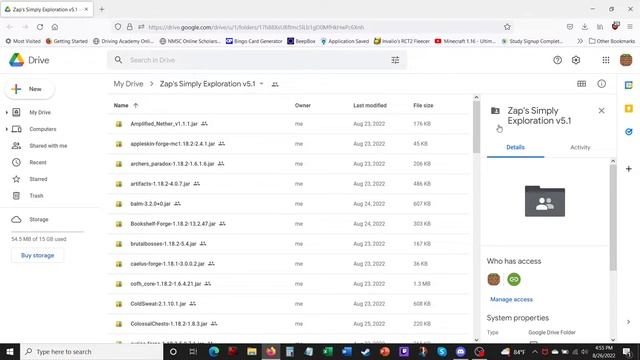
Task: Toggle the view details info icon
Action: pos(602,84)
